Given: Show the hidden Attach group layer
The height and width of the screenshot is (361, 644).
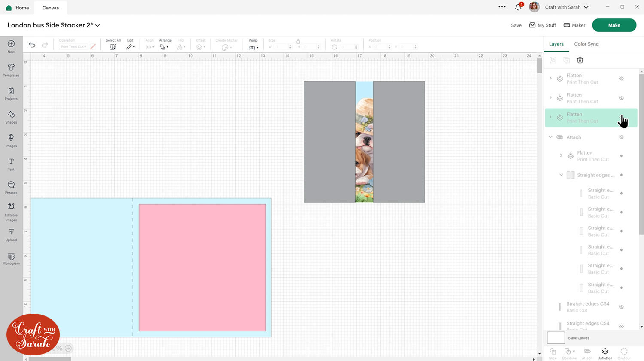Looking at the screenshot, I should pyautogui.click(x=621, y=137).
